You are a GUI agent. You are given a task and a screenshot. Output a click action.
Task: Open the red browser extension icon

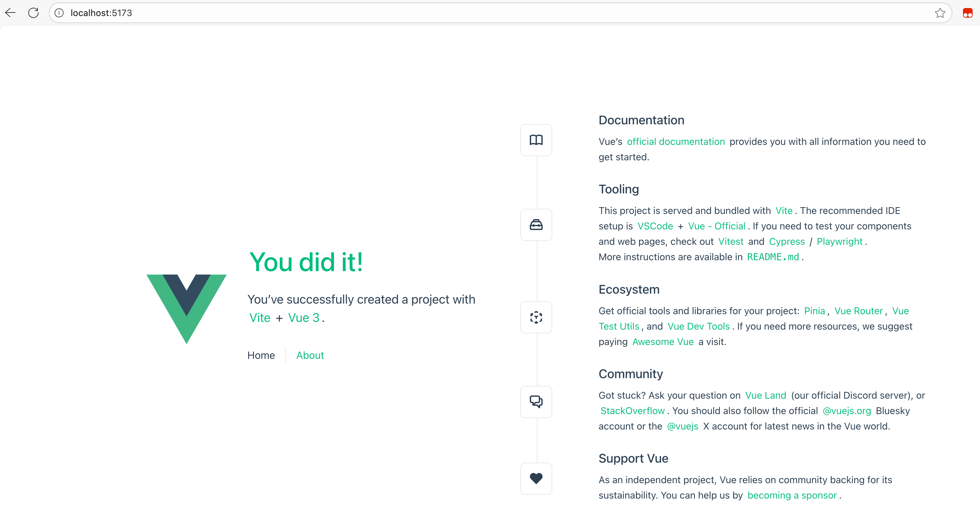click(x=967, y=13)
